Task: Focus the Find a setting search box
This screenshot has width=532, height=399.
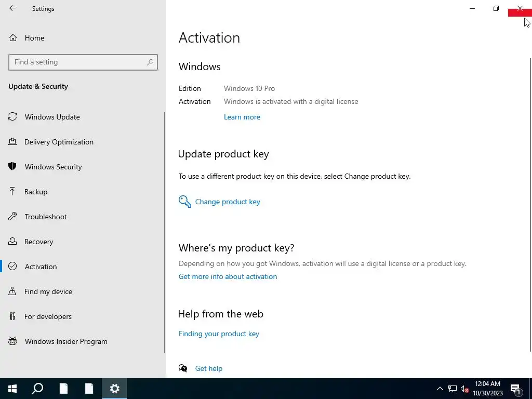Action: 83,62
